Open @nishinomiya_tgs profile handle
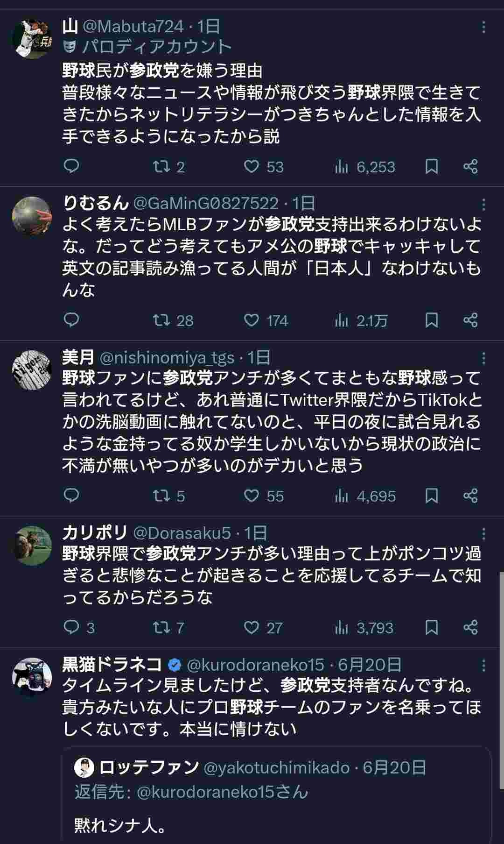Screen dimensions: 504x844 [x=167, y=358]
